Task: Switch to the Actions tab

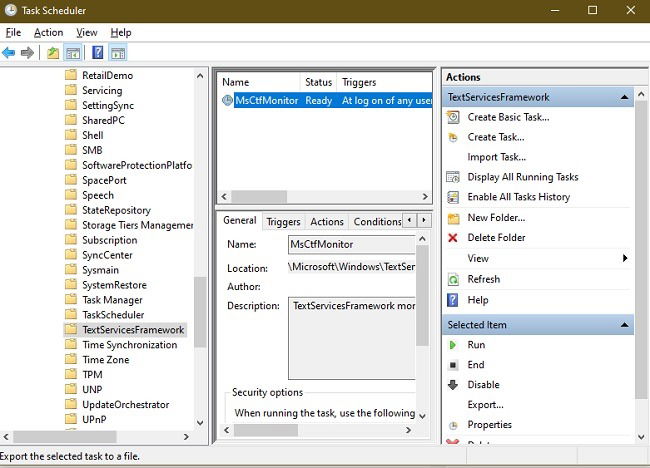Action: pos(327,222)
